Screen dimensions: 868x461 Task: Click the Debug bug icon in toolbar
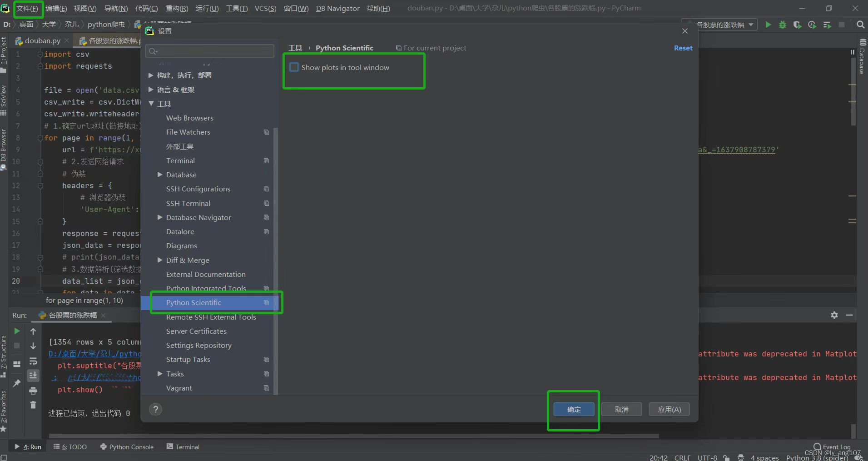click(783, 25)
